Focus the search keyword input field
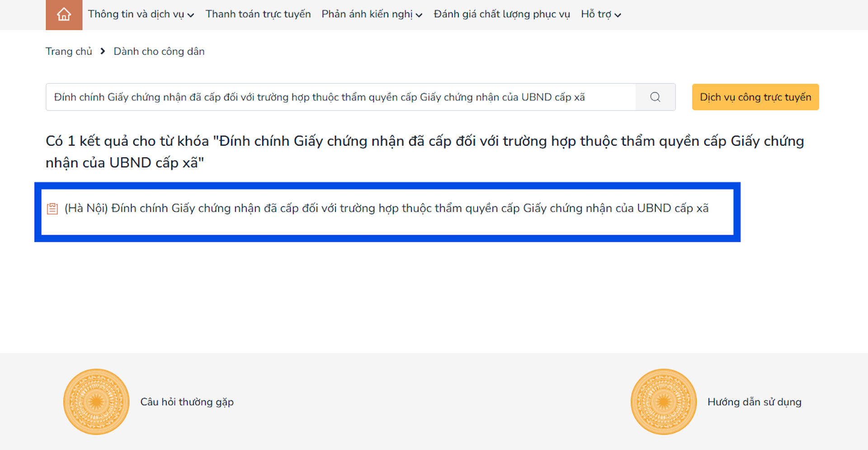868x450 pixels. pyautogui.click(x=341, y=97)
